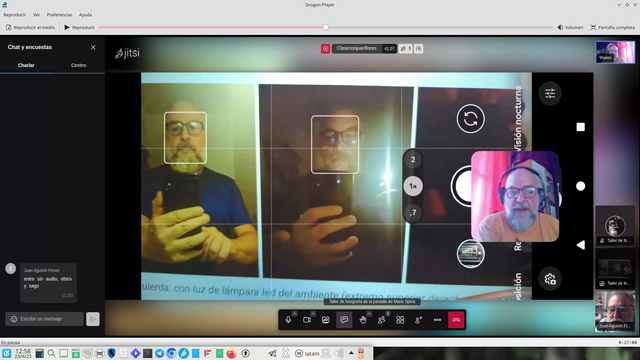Viewport: 640px width, 360px height.
Task: Click the printer icon in the taskbar
Action: coord(100,353)
